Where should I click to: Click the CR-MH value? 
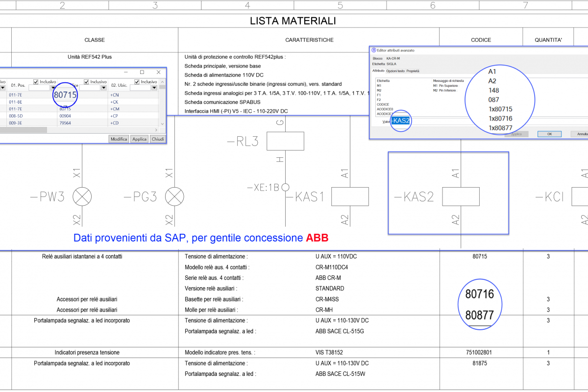(x=325, y=310)
